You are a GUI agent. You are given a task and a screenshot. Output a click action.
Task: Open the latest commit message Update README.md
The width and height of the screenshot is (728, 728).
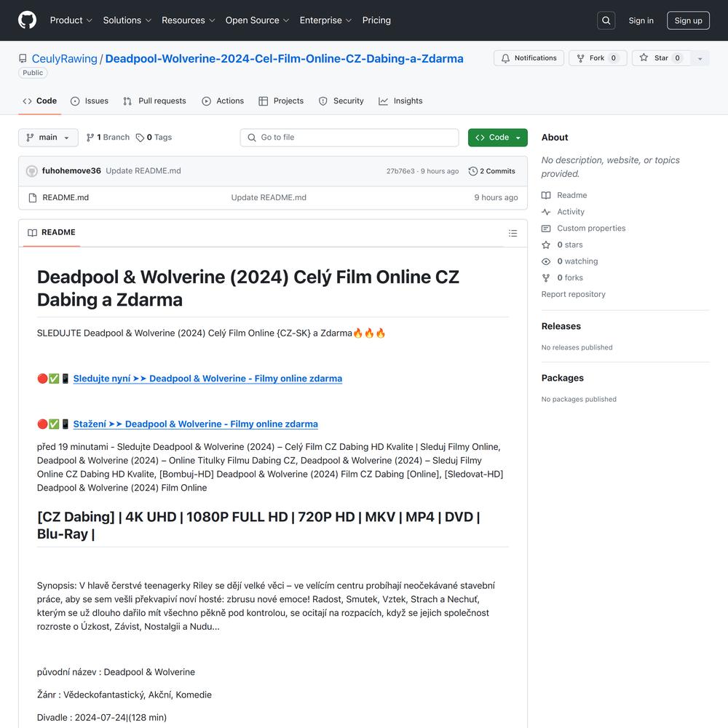tap(143, 171)
